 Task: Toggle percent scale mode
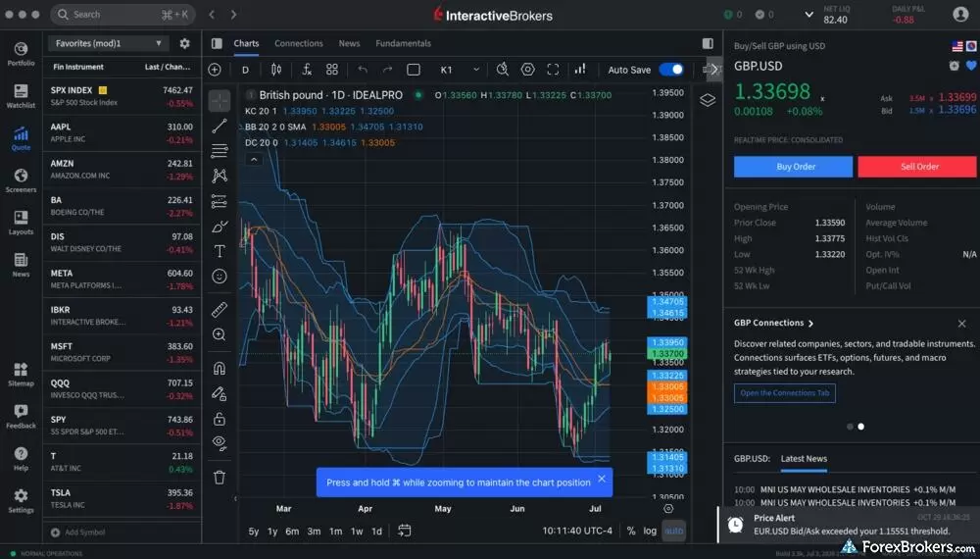pos(631,531)
